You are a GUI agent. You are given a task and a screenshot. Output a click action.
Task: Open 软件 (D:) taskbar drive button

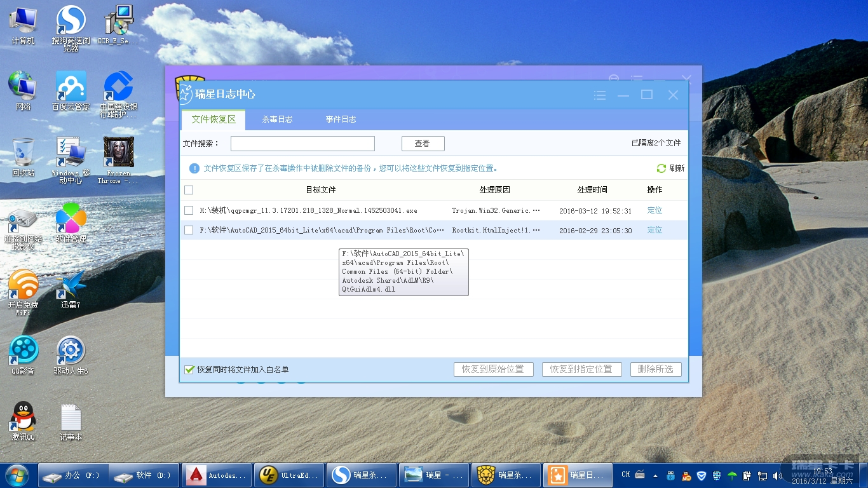point(143,475)
